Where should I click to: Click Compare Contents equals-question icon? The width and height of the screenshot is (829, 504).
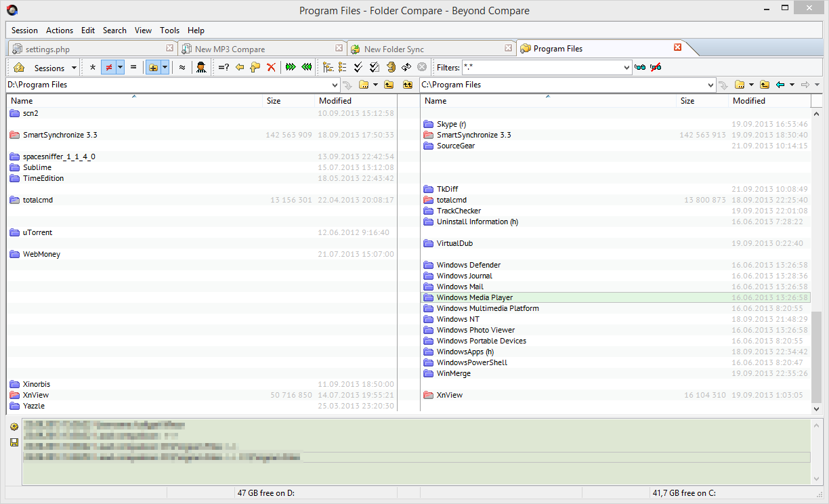(x=224, y=68)
